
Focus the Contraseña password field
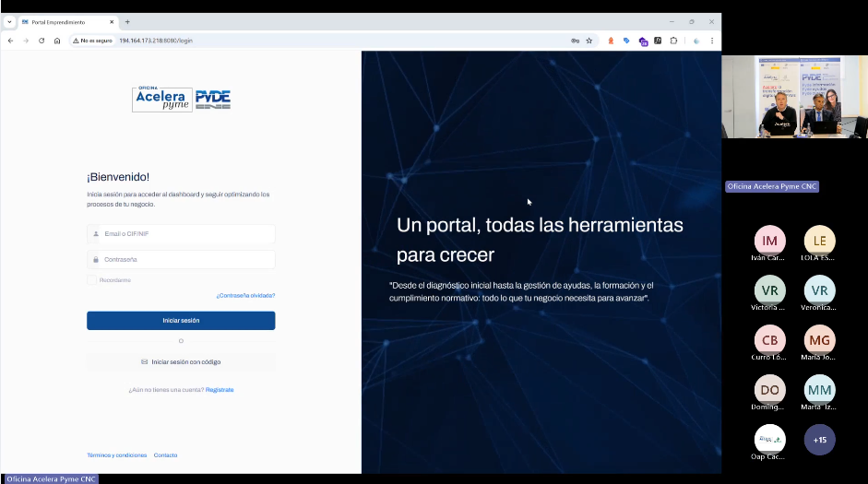[x=181, y=260]
